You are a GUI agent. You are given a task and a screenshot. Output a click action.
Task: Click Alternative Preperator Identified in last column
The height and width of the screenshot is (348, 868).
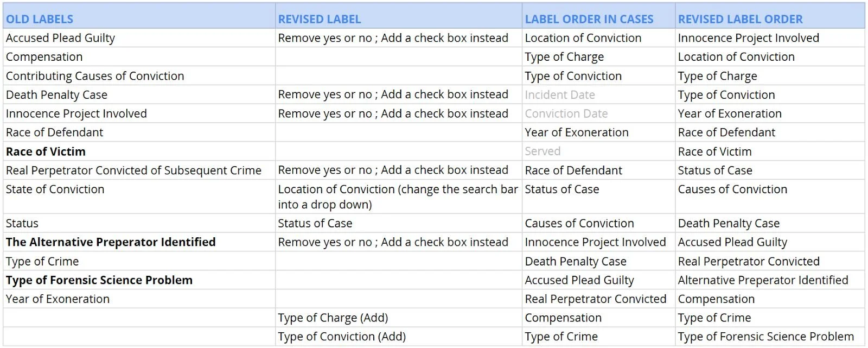[770, 280]
